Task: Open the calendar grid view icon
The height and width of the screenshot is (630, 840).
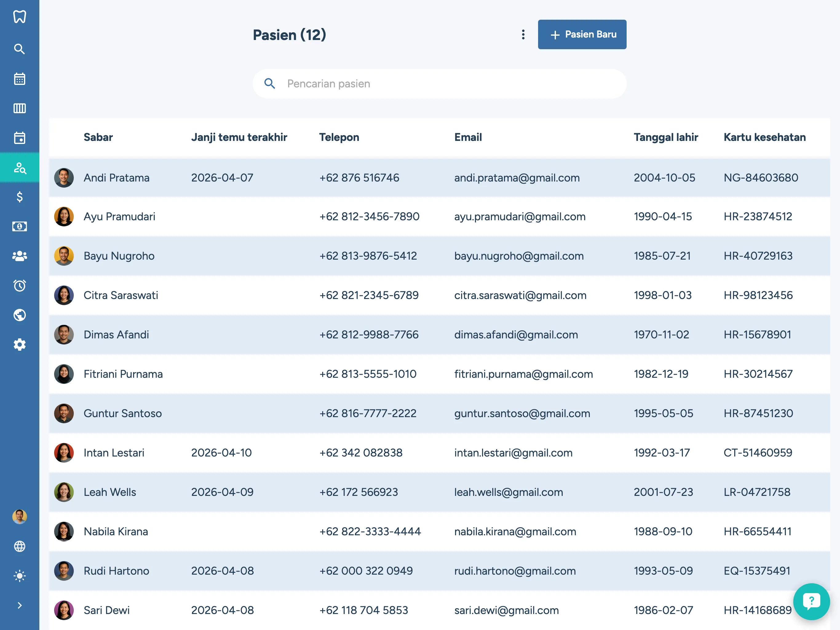Action: pos(19,79)
